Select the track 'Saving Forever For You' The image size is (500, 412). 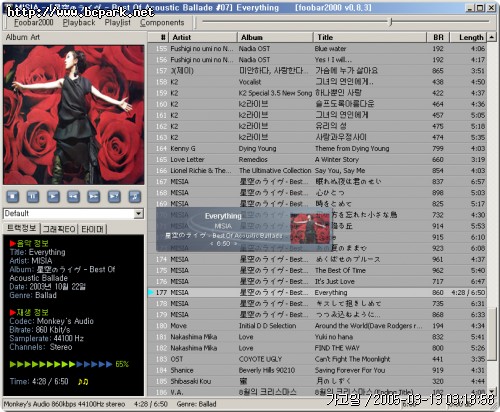(x=350, y=370)
